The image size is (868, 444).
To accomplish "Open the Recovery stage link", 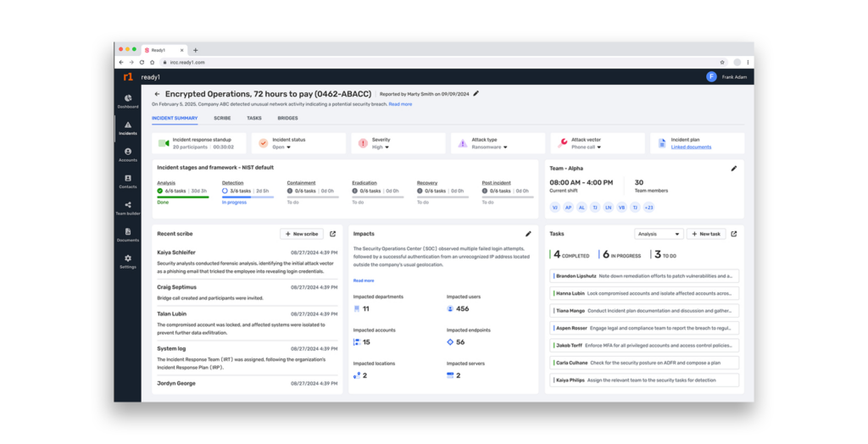I will (427, 183).
